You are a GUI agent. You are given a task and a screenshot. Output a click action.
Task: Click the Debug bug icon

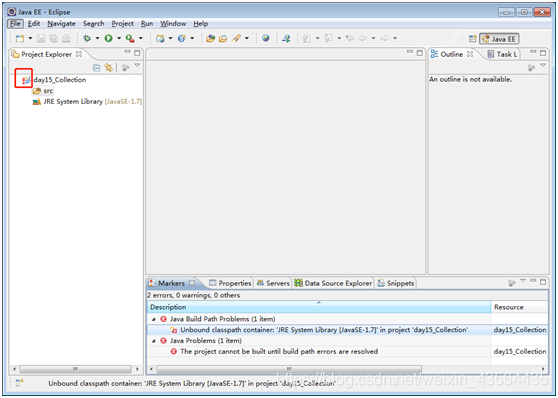(87, 38)
